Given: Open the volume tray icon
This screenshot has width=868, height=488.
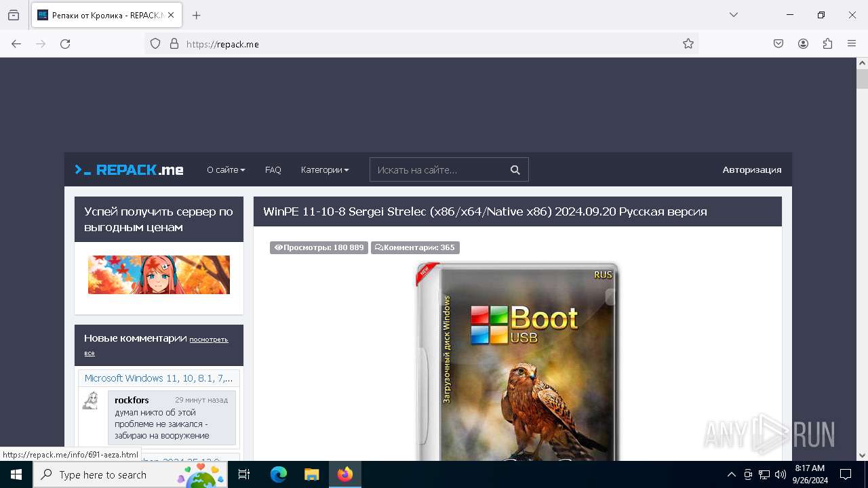Looking at the screenshot, I should point(781,474).
